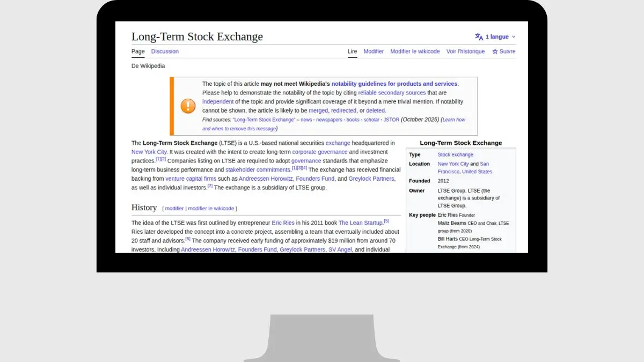Open the redirected link
This screenshot has width=644, height=362.
coord(343,110)
